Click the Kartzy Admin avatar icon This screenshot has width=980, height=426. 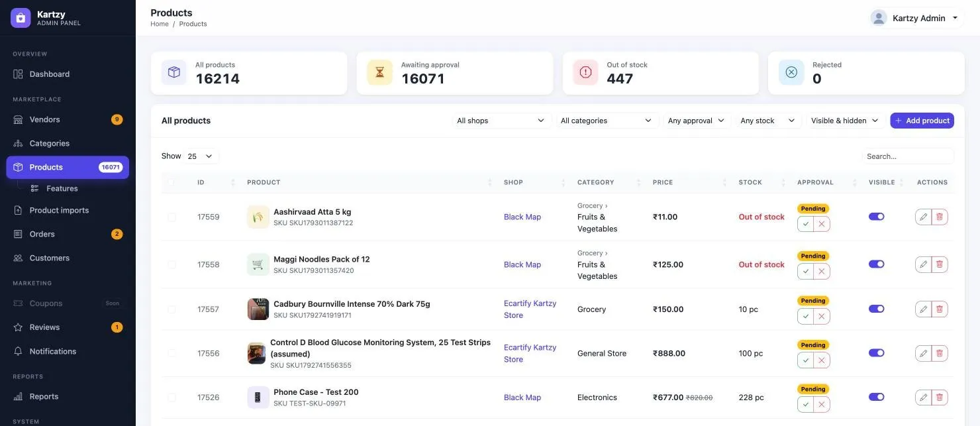(879, 18)
